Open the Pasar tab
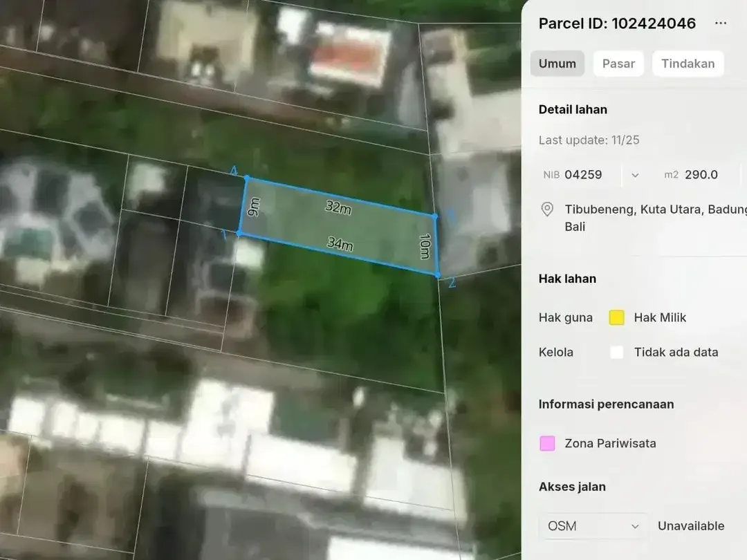Image resolution: width=747 pixels, height=560 pixels. tap(618, 64)
